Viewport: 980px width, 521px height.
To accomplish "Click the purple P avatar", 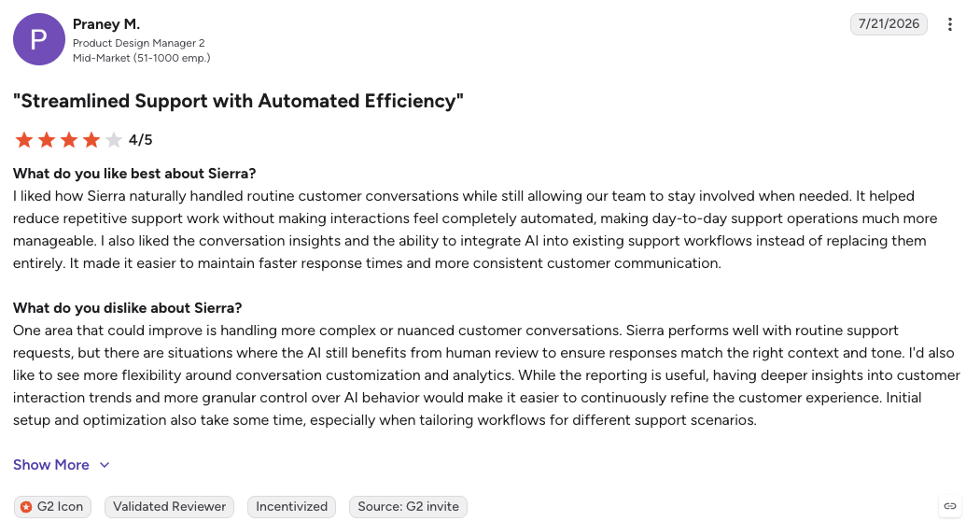I will pos(39,39).
